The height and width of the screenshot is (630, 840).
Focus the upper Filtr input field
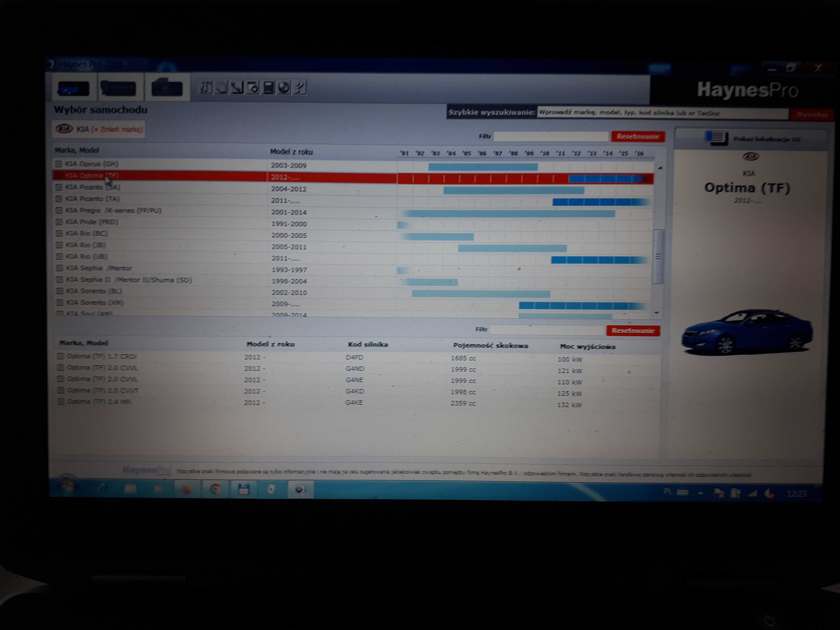[551, 136]
